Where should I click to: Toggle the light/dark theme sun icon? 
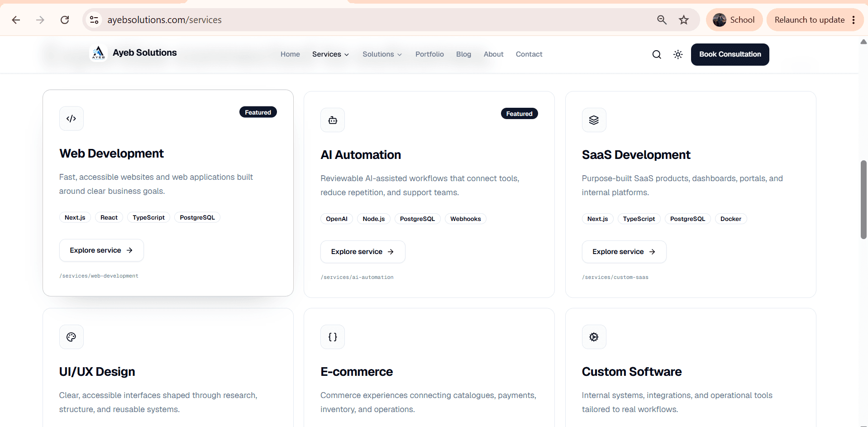678,54
